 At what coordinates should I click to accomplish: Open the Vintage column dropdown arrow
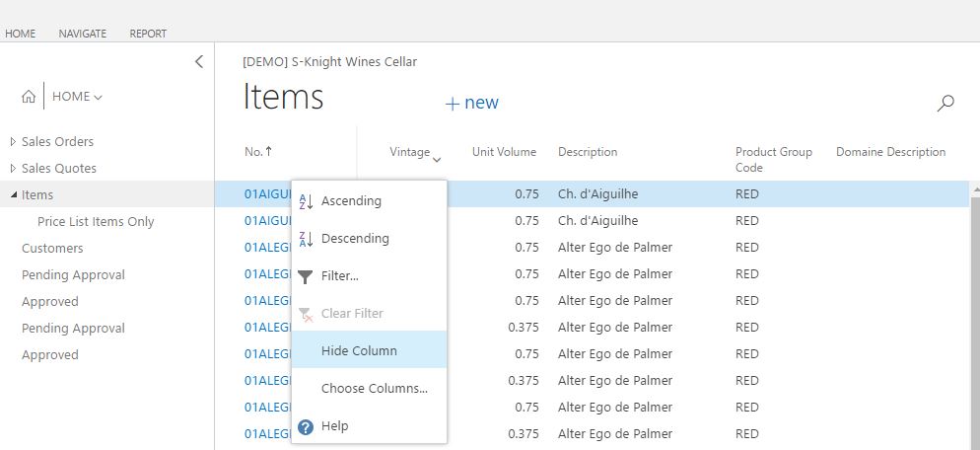point(437,160)
